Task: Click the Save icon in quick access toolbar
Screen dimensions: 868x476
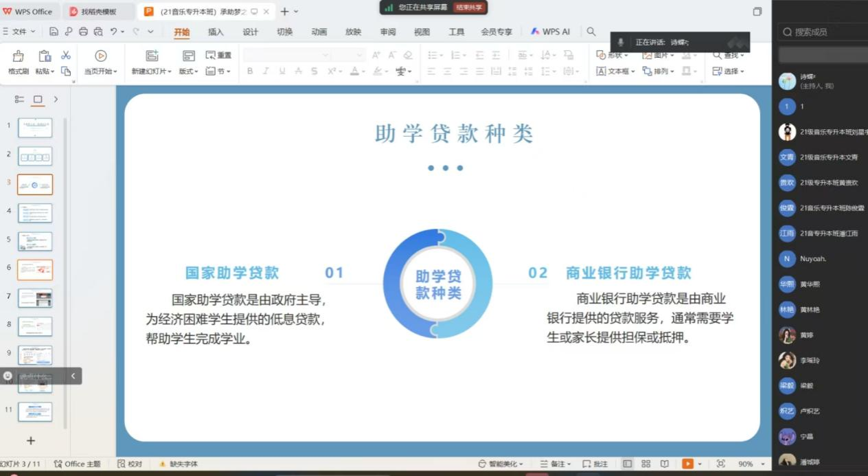Action: pos(54,32)
